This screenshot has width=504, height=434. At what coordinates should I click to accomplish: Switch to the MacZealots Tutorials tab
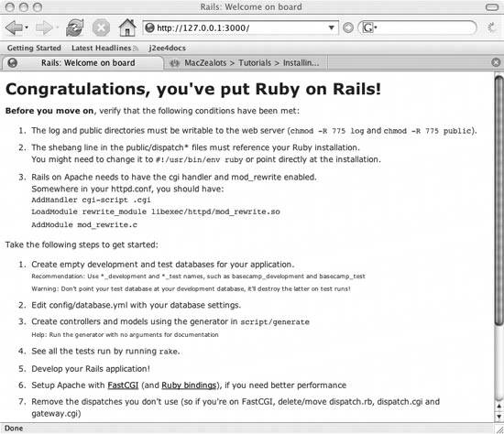point(246,62)
